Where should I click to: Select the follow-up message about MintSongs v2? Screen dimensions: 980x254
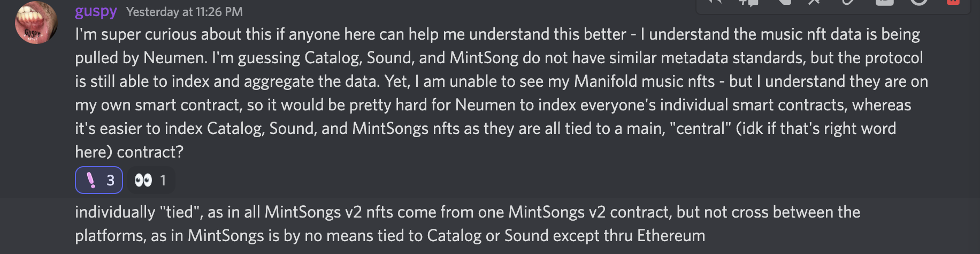point(468,223)
